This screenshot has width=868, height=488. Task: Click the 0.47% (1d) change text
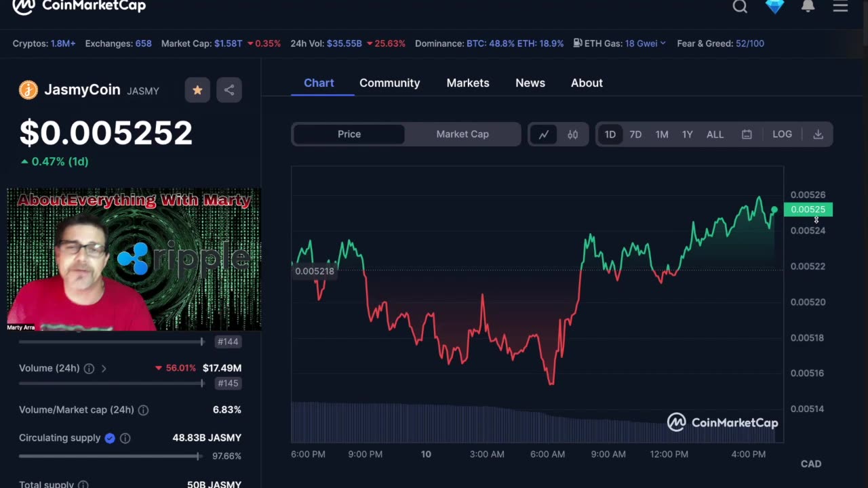(x=55, y=161)
